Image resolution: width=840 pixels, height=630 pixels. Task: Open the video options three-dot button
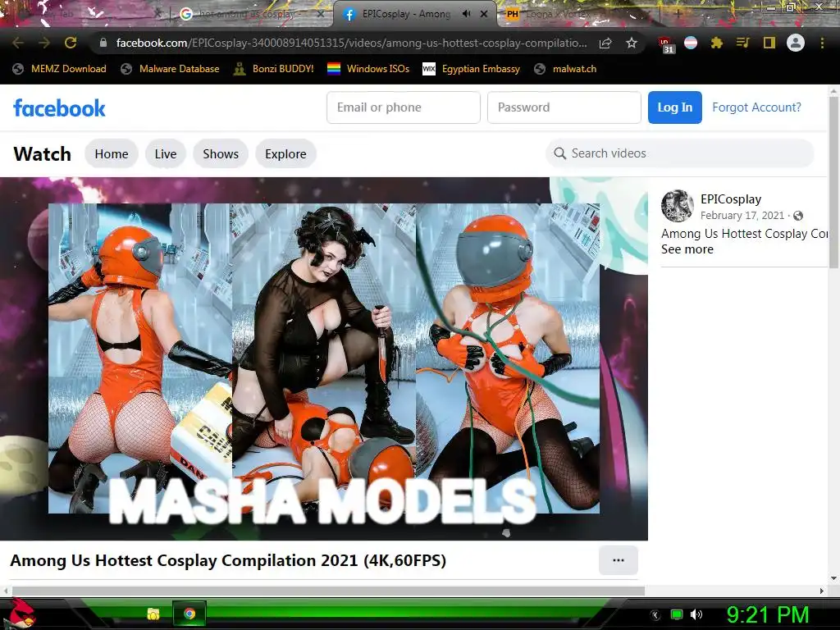pyautogui.click(x=619, y=560)
